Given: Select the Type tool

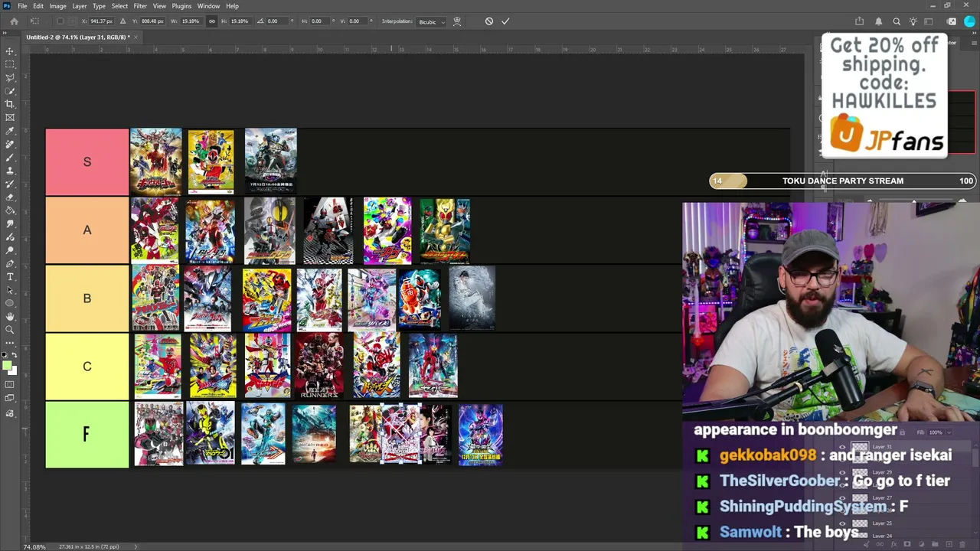Looking at the screenshot, I should point(10,276).
